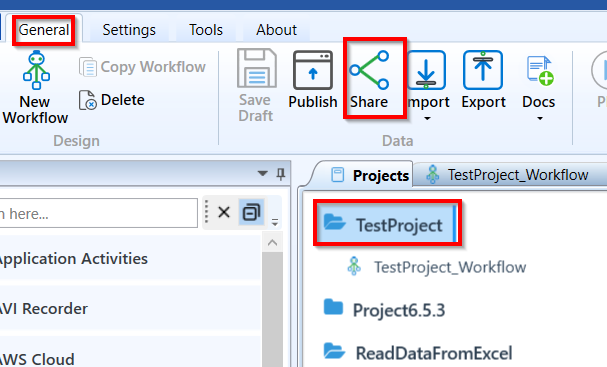Viewport: 607px width, 367px height.
Task: Click the TestProject_Workflow tree item icon
Action: coord(354,266)
